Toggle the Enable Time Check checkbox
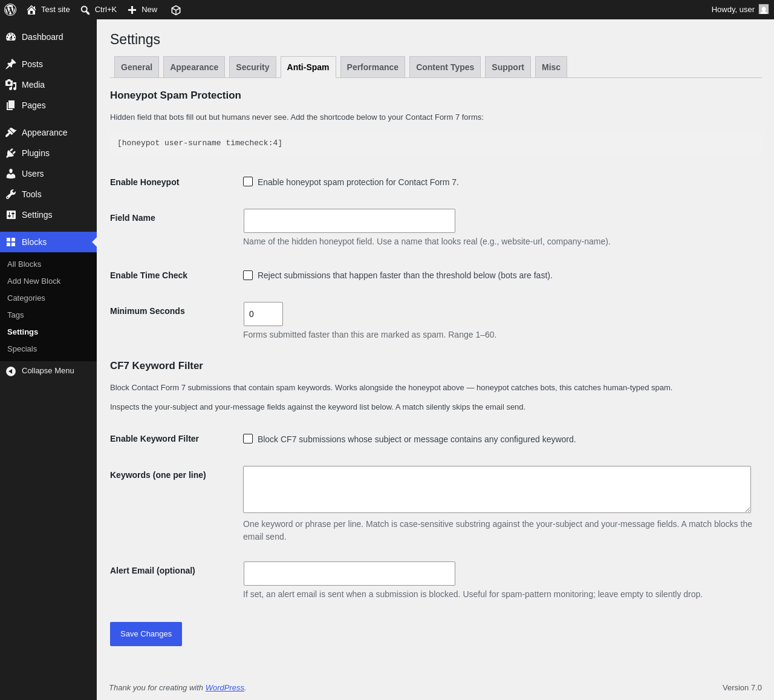This screenshot has width=774, height=700. tap(248, 275)
